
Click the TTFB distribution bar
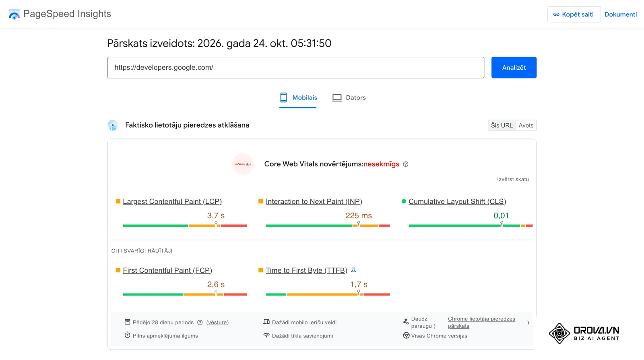[328, 294]
